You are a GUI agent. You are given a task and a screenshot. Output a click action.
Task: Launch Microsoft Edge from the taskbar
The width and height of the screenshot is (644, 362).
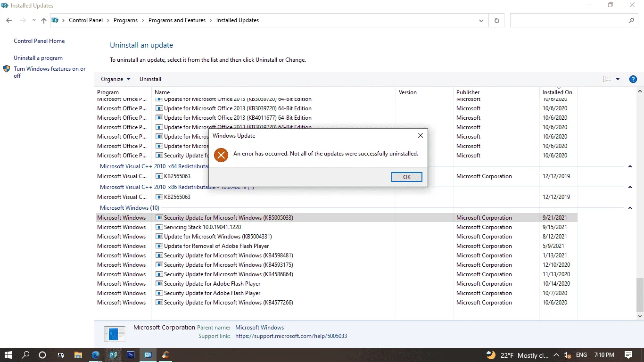[x=96, y=355]
